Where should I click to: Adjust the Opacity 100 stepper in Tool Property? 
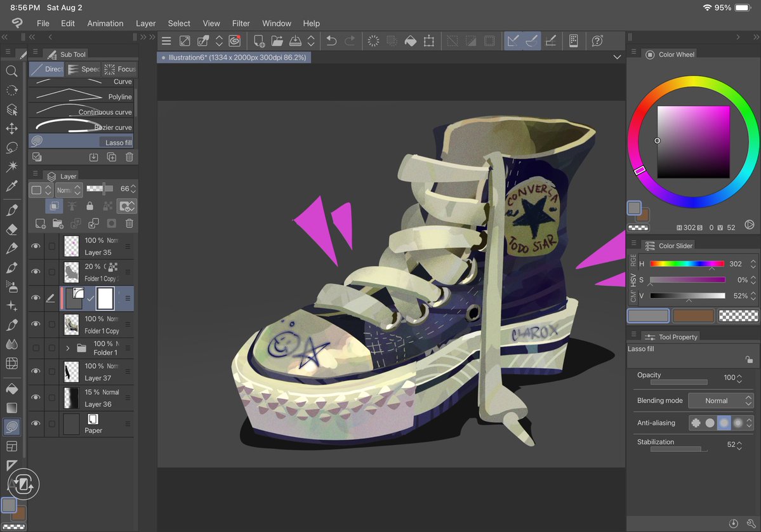739,378
